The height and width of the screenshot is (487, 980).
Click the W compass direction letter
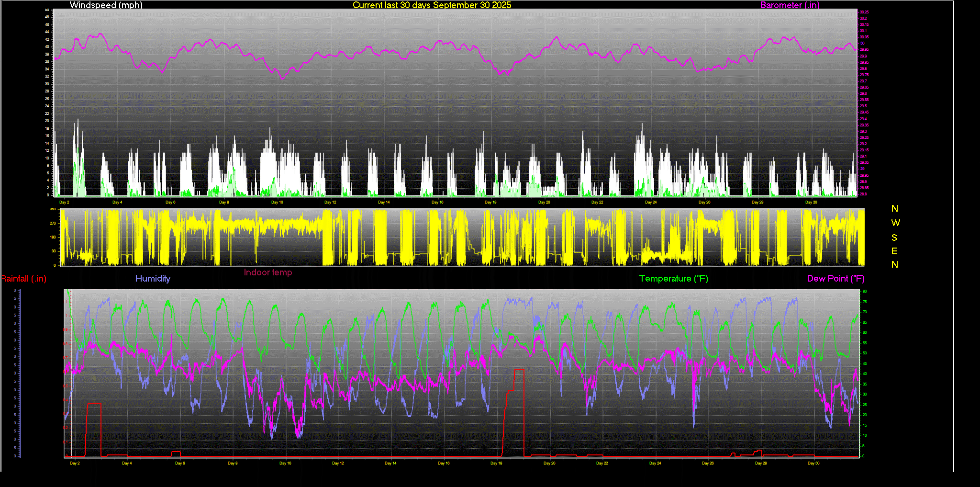(x=895, y=223)
